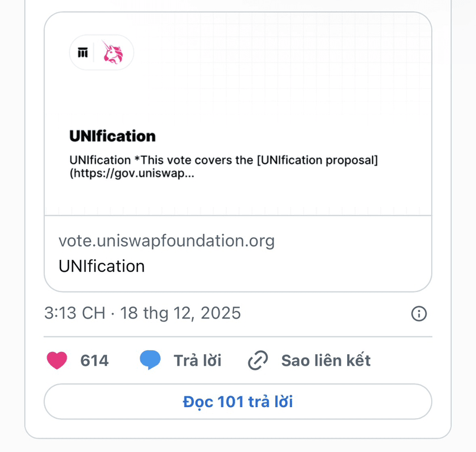Click the black column logo beside the unicorn
476x452 pixels.
[x=83, y=53]
